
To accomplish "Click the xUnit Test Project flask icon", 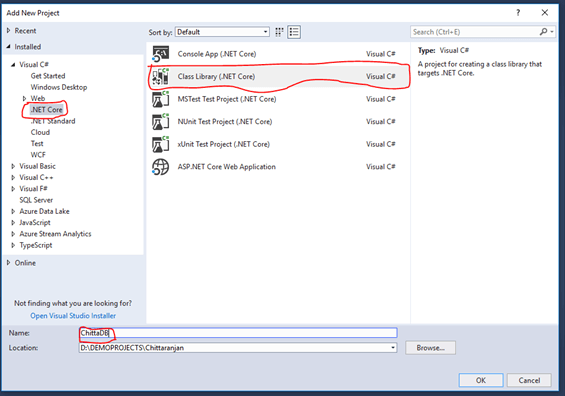I will click(x=160, y=144).
